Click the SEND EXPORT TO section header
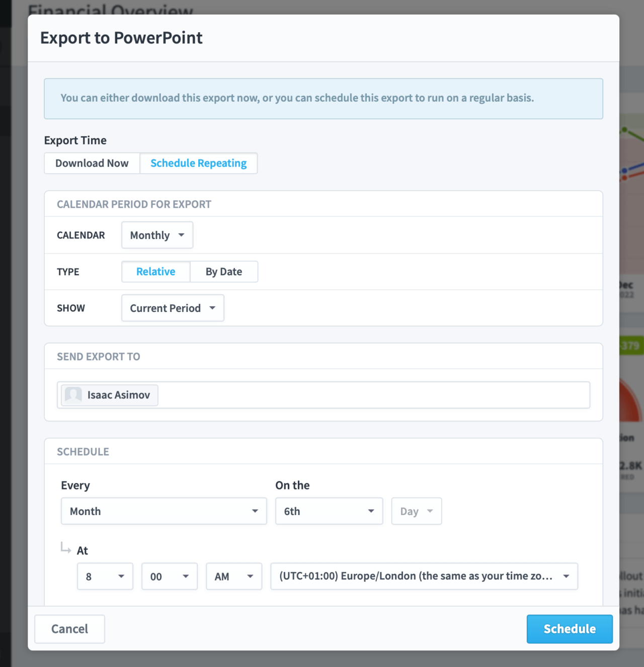The width and height of the screenshot is (644, 667). click(98, 356)
